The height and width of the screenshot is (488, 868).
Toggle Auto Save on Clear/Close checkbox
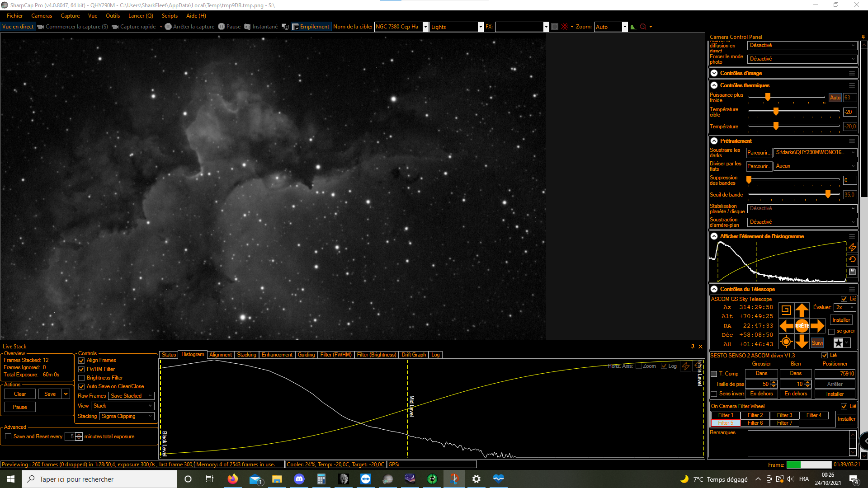click(x=81, y=386)
